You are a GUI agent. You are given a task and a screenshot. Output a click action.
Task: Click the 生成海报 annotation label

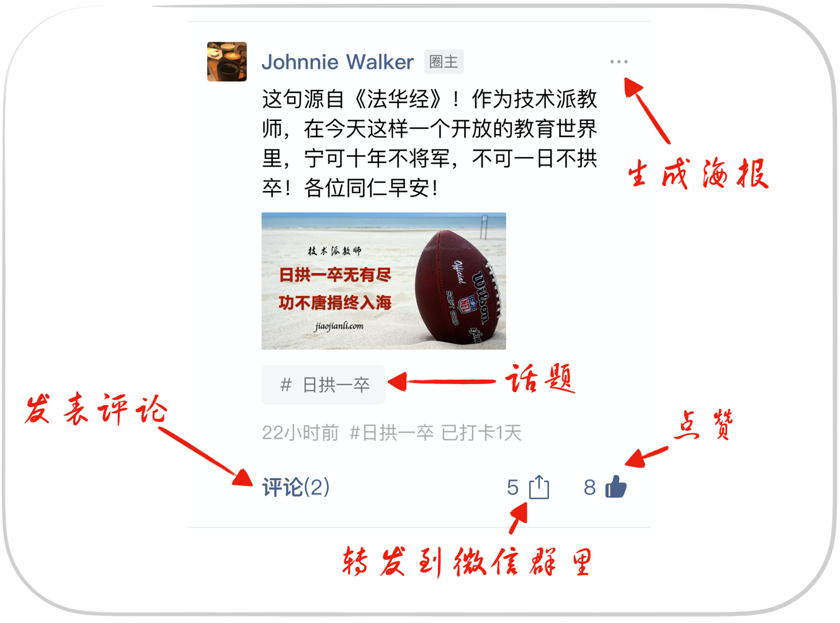(698, 173)
